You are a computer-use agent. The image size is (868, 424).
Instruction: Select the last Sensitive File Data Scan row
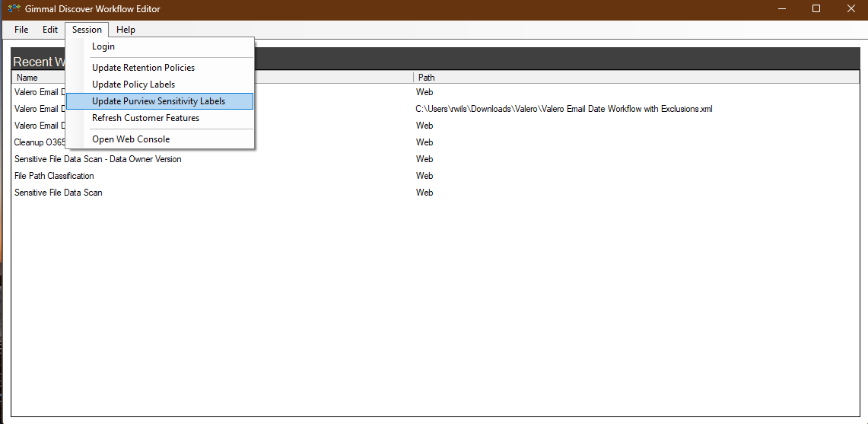[x=58, y=193]
